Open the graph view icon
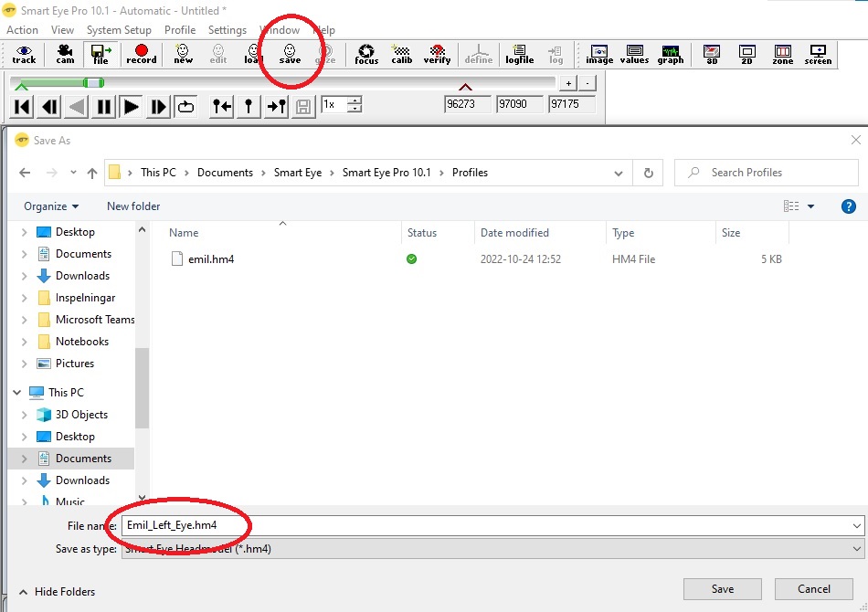The image size is (868, 612). pyautogui.click(x=671, y=54)
